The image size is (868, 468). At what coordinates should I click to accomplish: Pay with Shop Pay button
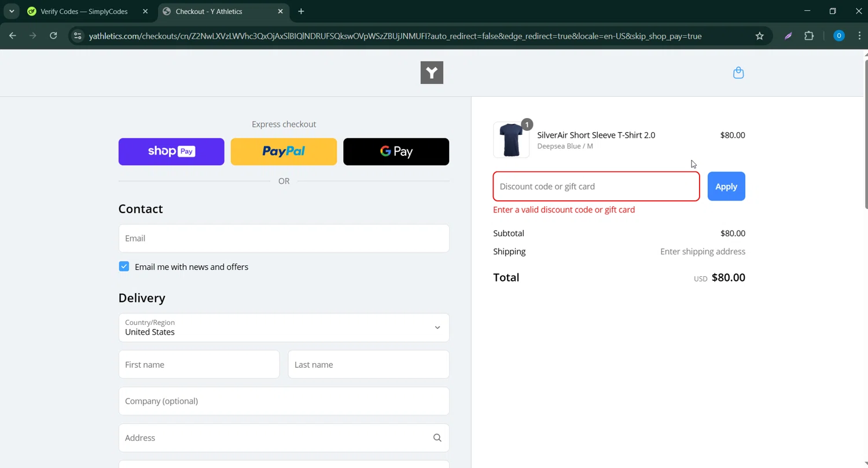pos(171,152)
